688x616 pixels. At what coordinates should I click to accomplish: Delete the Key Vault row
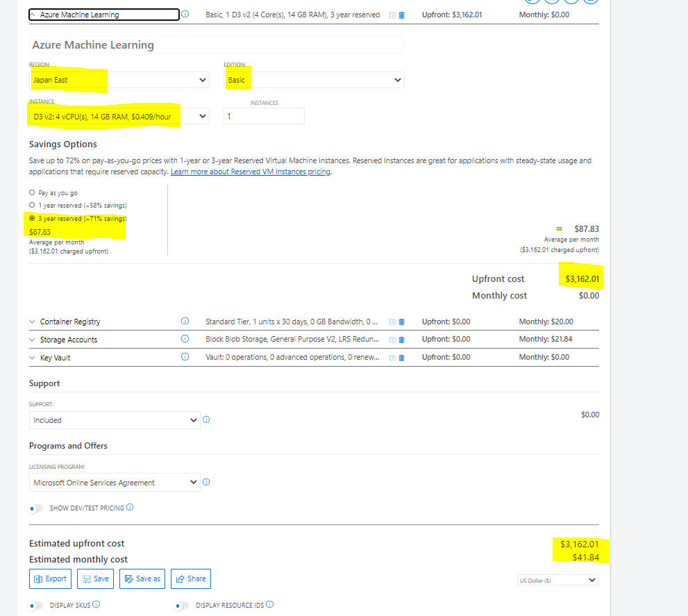(x=401, y=358)
